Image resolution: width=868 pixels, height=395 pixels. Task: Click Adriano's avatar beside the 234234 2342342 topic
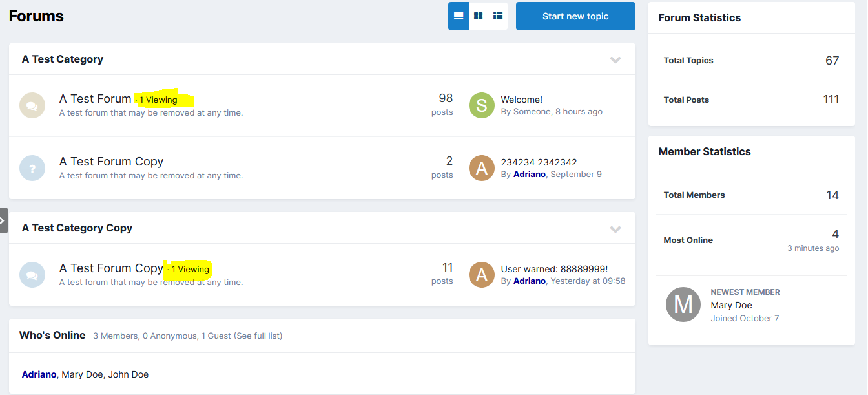pyautogui.click(x=481, y=168)
